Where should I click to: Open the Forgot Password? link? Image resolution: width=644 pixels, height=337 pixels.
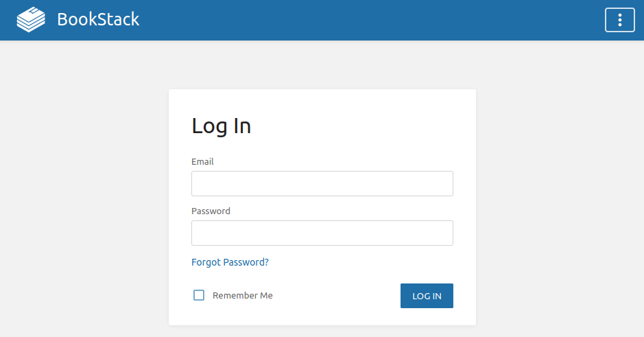pos(230,262)
